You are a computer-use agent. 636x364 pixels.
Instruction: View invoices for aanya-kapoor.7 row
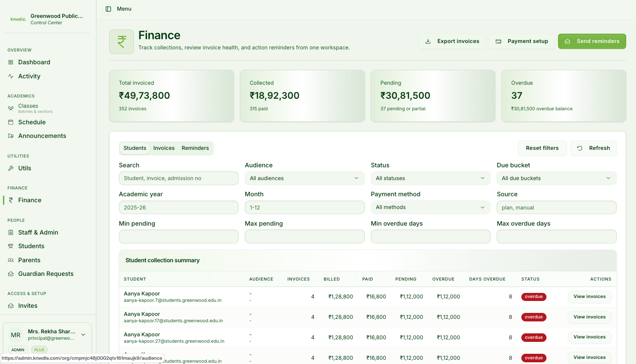[590, 297]
